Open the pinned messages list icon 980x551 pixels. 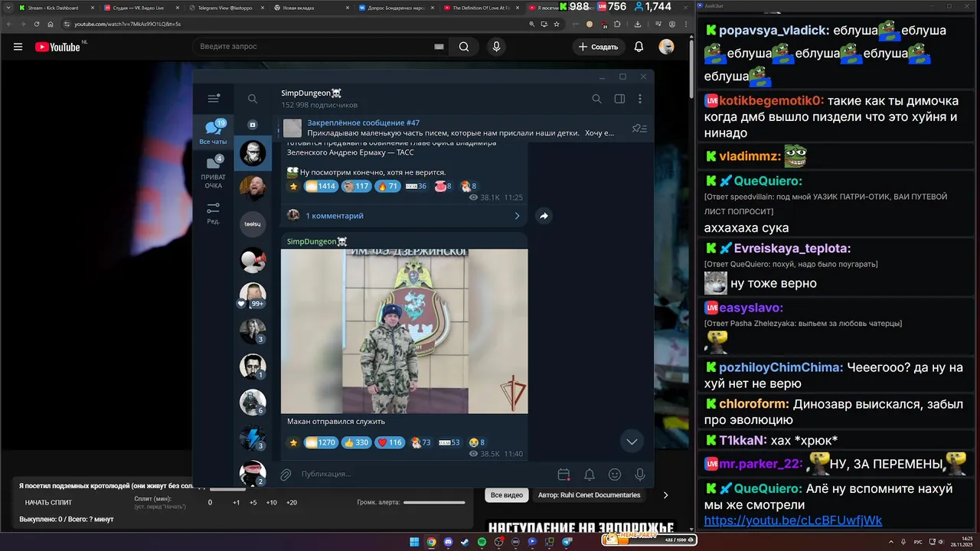[639, 129]
